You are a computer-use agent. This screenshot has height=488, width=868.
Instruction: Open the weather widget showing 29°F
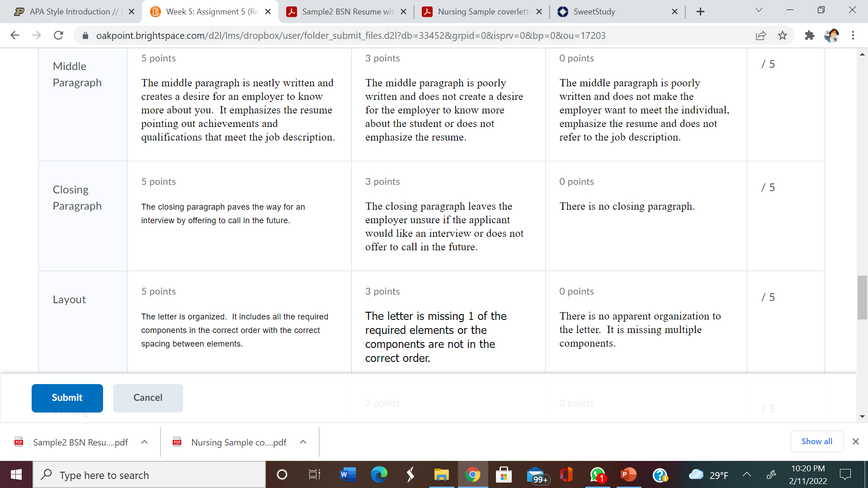708,474
